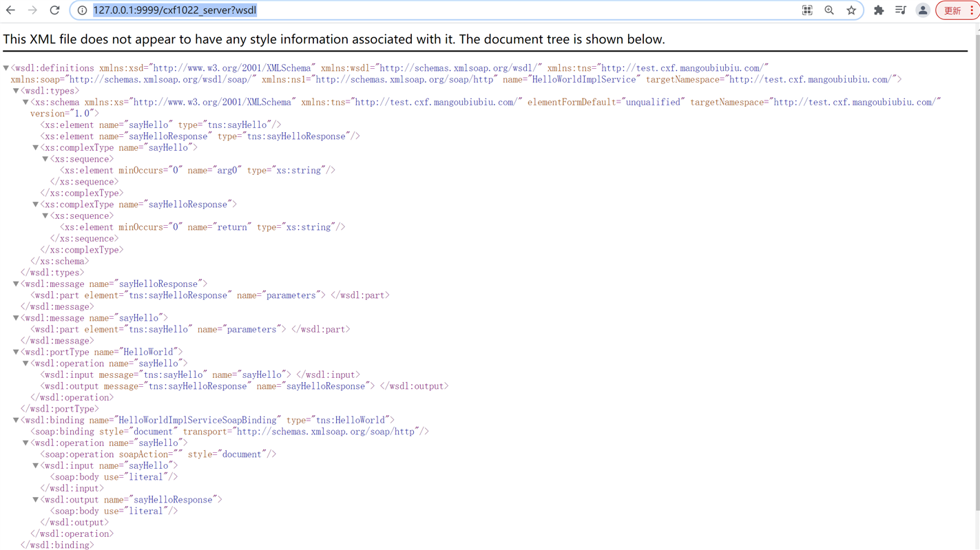Collapse the xs:schema node
Viewport: 980px width, 550px height.
tap(25, 102)
